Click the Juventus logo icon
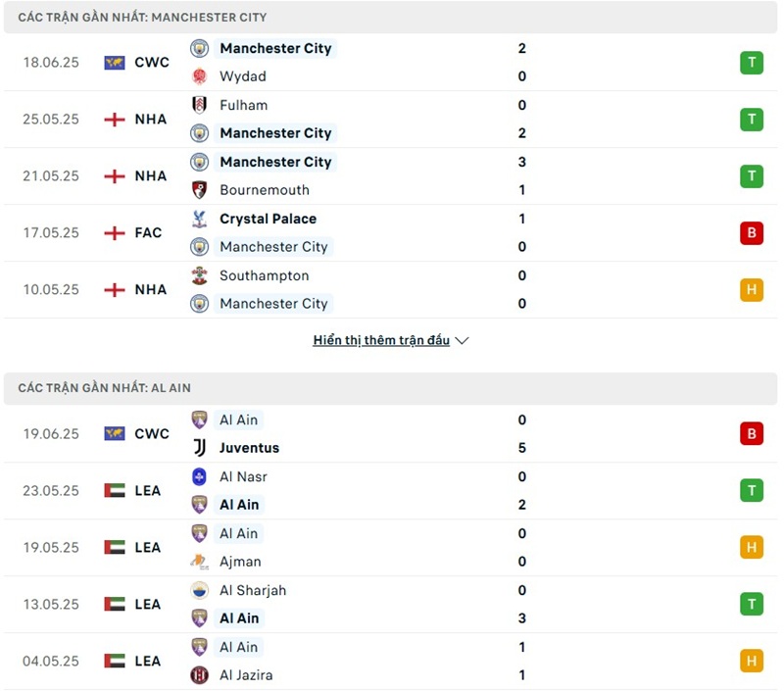Image resolution: width=784 pixels, height=691 pixels. coord(200,448)
